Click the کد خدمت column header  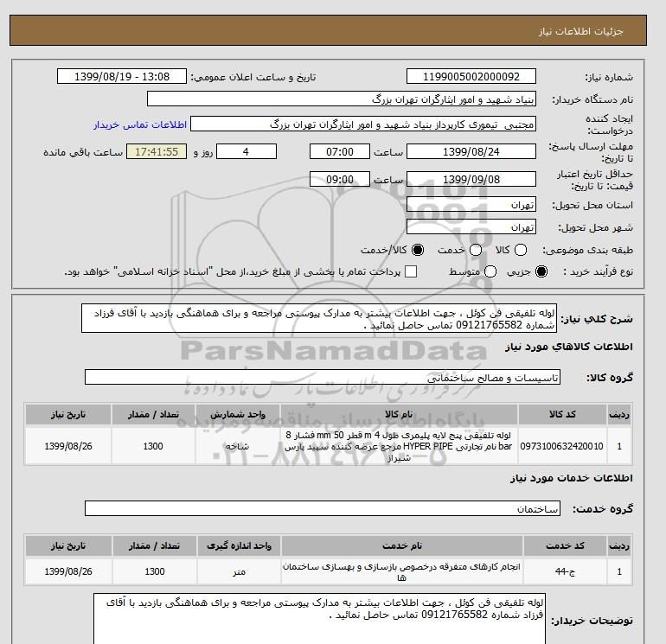(565, 546)
